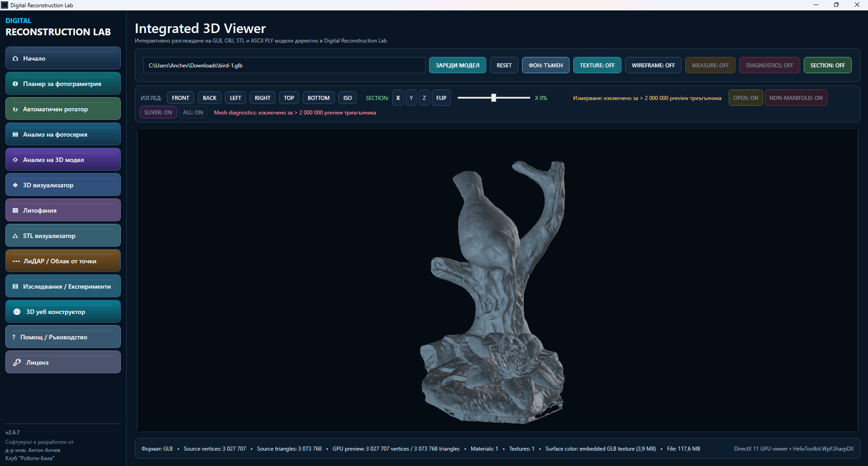Select the LEFT view button
The image size is (868, 466).
pos(235,98)
